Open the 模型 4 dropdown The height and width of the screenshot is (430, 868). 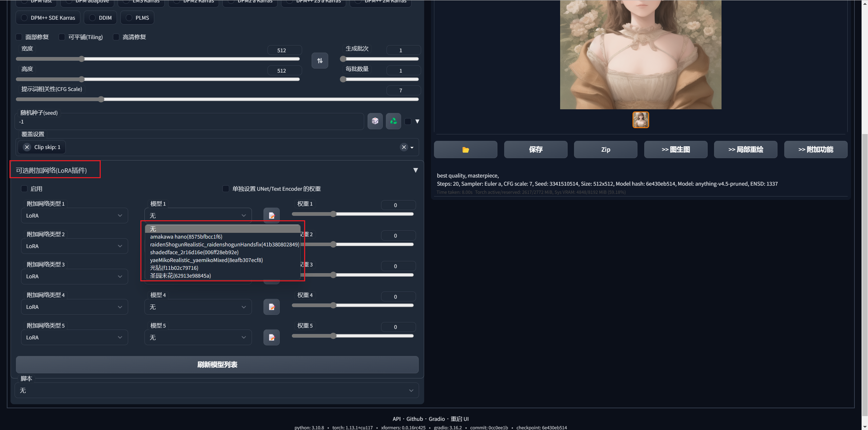198,307
